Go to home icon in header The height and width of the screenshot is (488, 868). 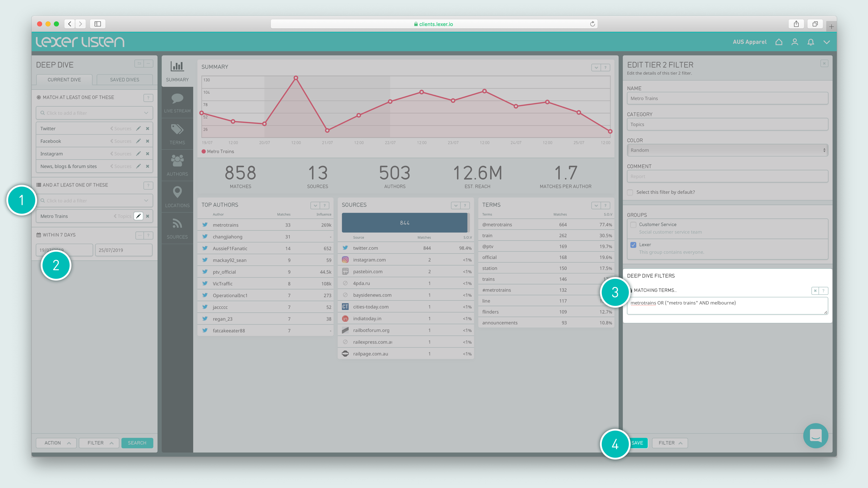(779, 42)
